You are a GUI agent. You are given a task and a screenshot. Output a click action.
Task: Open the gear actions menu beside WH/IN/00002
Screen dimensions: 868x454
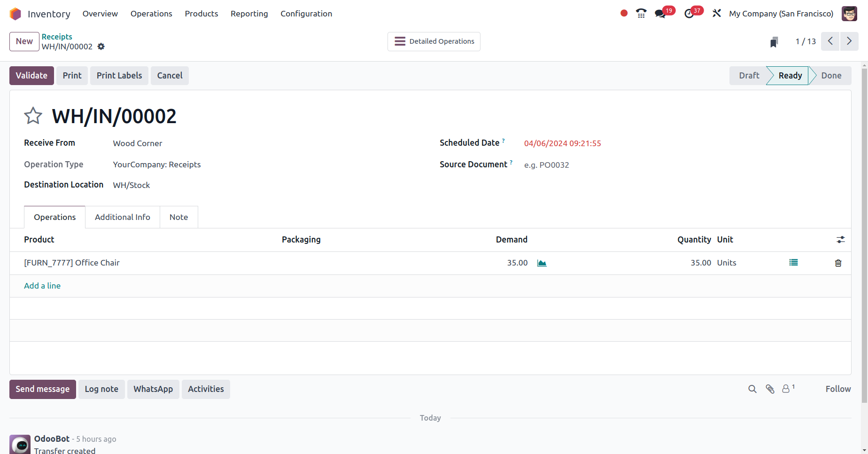point(101,47)
